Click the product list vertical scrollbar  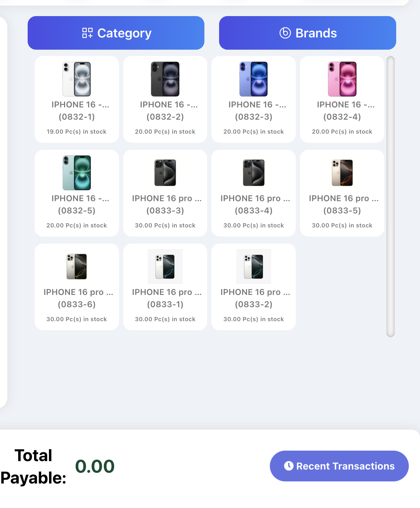[x=391, y=196]
